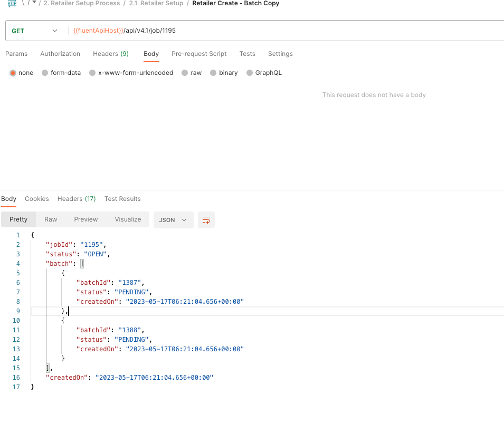Image resolution: width=504 pixels, height=423 pixels.
Task: Open the Authorization tab
Action: tap(60, 54)
